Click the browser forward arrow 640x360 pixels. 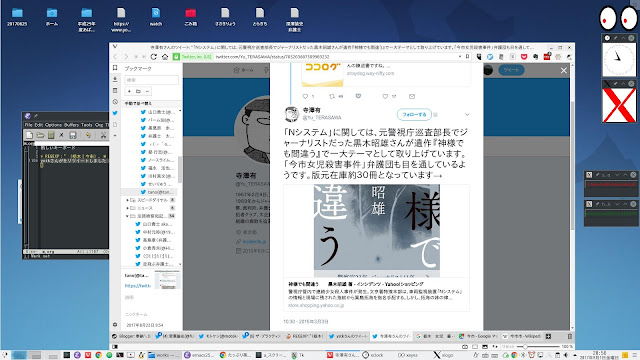(126, 57)
